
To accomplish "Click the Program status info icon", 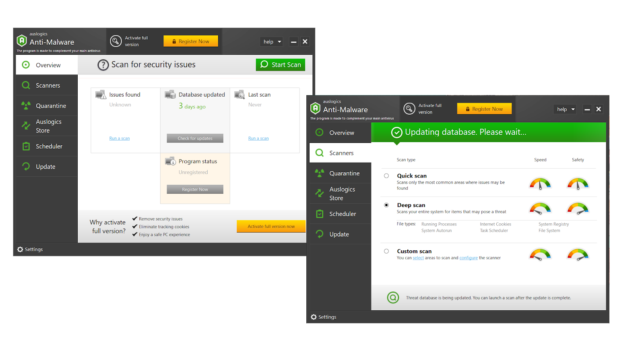I will [170, 161].
